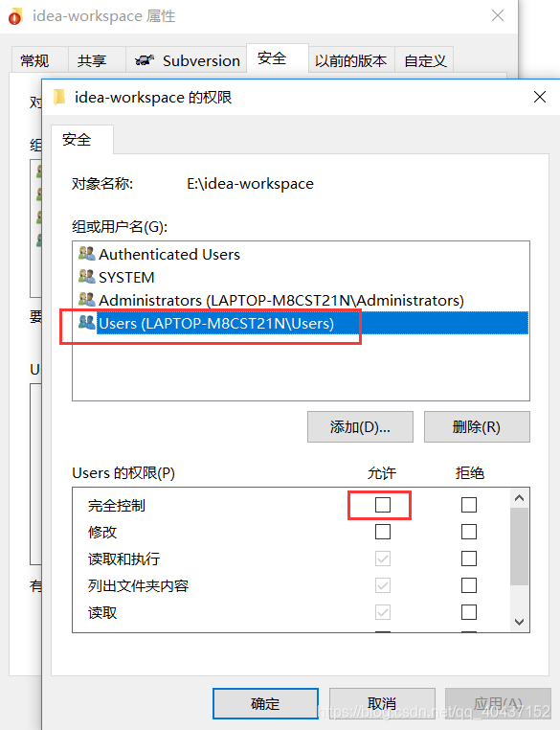Allow full control (完全控制) for Users
Screen dimensions: 560x730
(383, 505)
